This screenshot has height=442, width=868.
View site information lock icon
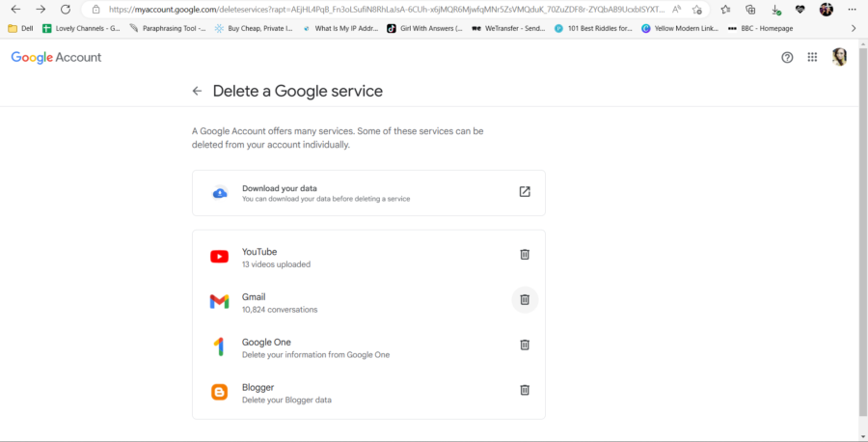(x=96, y=10)
